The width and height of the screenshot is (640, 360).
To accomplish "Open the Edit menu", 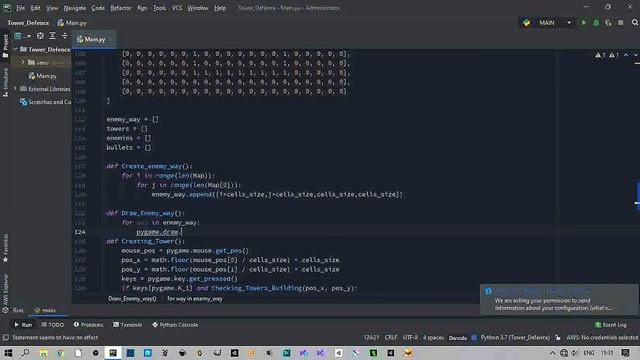I will [36, 8].
